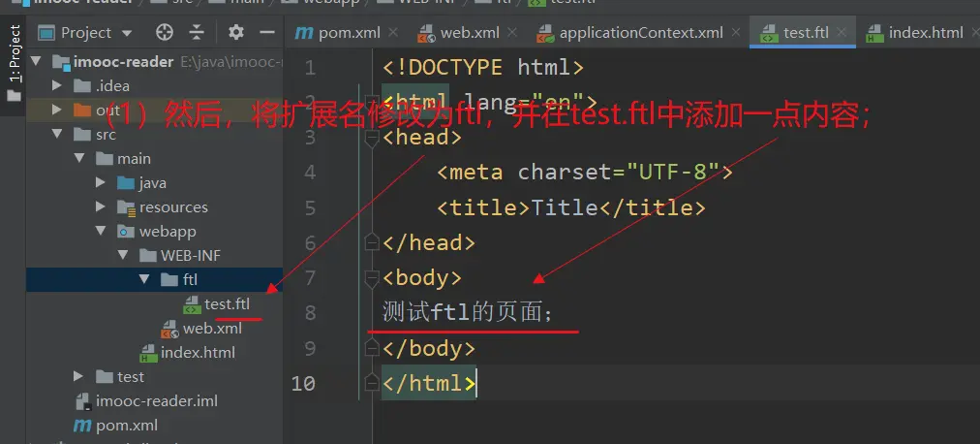The height and width of the screenshot is (444, 980).
Task: Switch to the pom.xml editor tab
Action: tap(348, 33)
